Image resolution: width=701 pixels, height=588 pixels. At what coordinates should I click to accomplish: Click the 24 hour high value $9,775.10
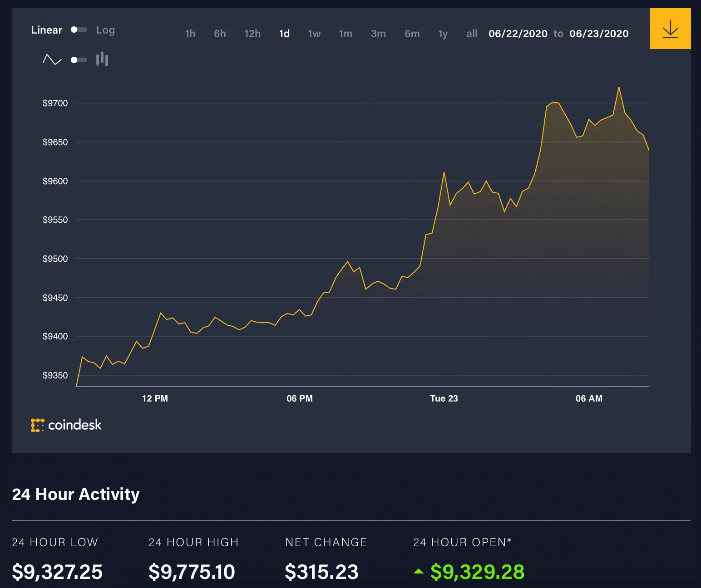point(192,572)
